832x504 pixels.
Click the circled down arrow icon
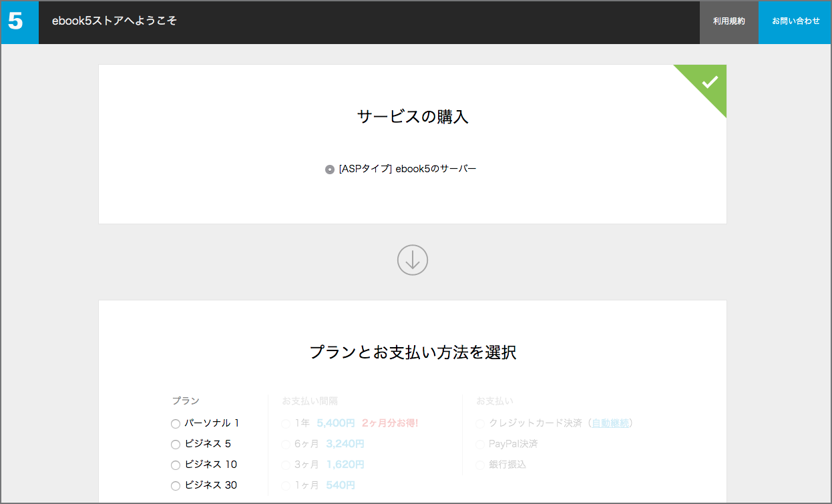coord(413,260)
